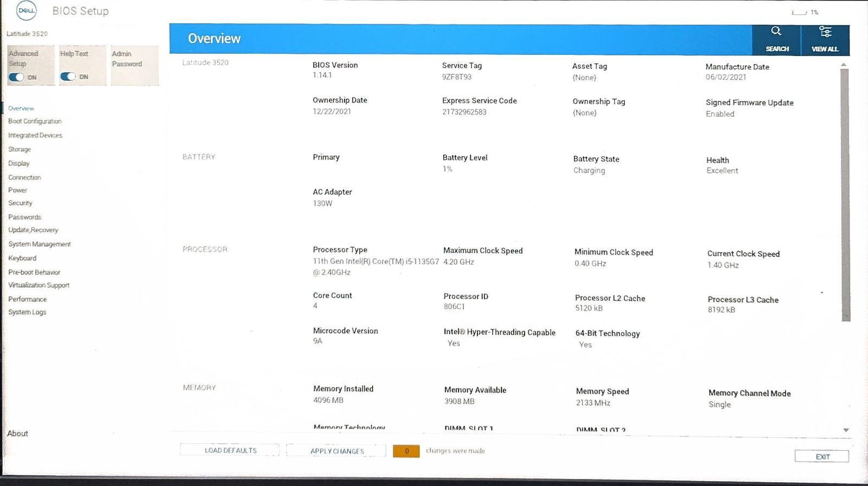Navigate to Power settings
Screen dimensions: 868x486
pyautogui.click(x=17, y=190)
